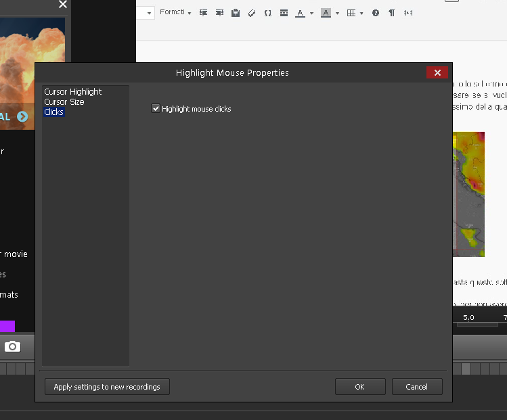Viewport: 507px width, 420px height.
Task: Click Apply settings to new recordings
Action: pos(107,387)
